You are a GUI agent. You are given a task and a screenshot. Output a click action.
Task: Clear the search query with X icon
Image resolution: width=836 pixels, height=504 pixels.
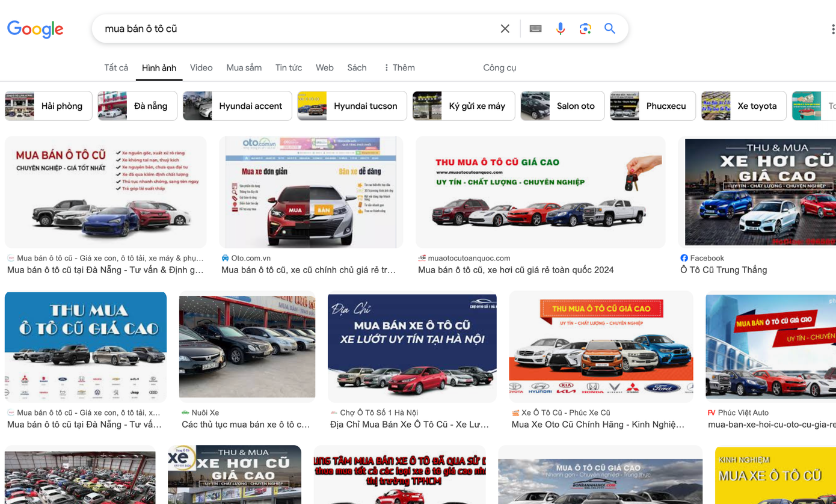click(505, 29)
